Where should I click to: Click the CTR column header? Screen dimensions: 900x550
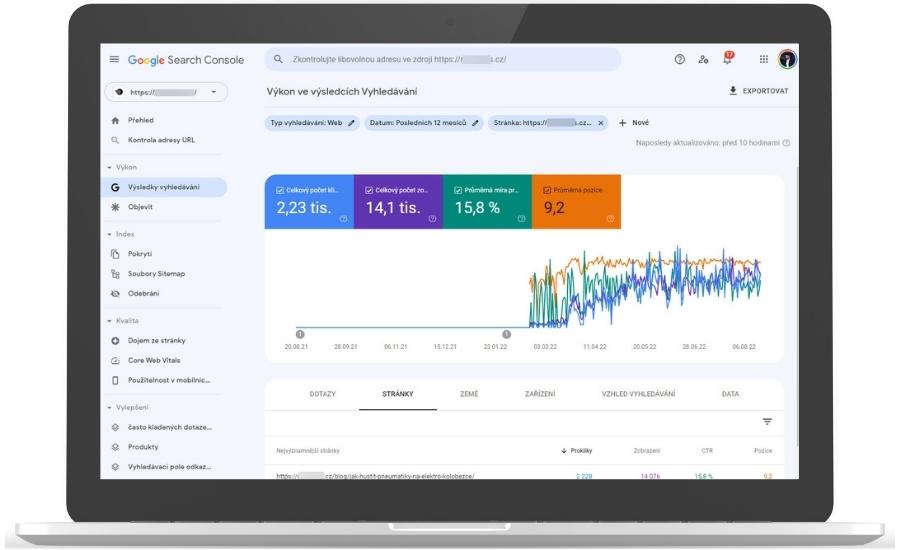pos(707,451)
